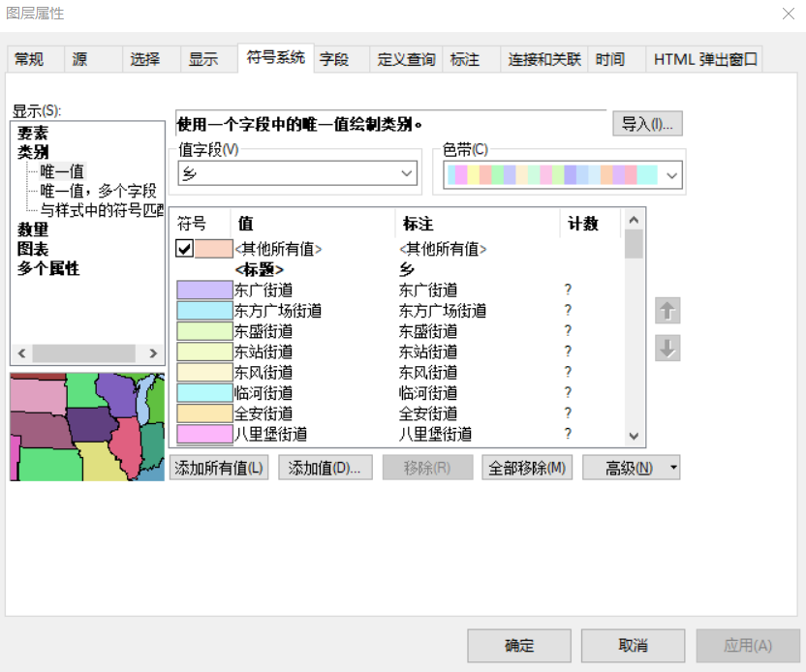The width and height of the screenshot is (806, 672).
Task: Click the 东方广场街道 symbol swatch
Action: [204, 310]
